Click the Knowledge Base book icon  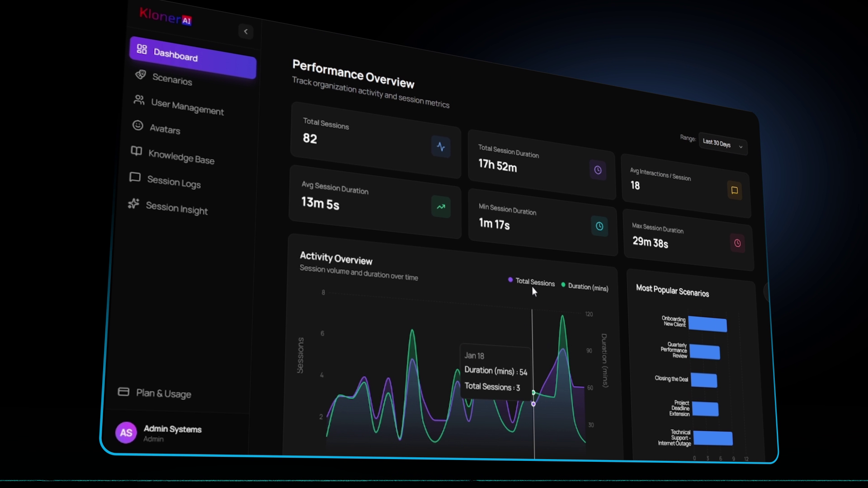[x=136, y=152]
